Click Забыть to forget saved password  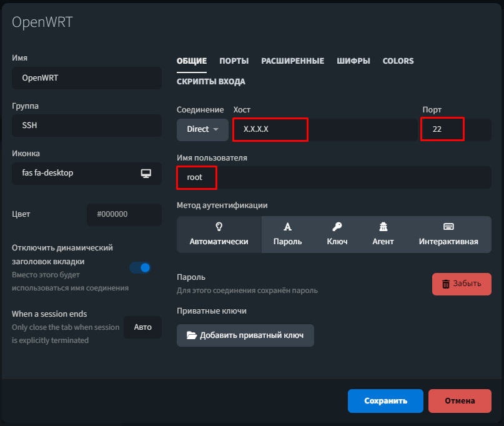pyautogui.click(x=462, y=284)
